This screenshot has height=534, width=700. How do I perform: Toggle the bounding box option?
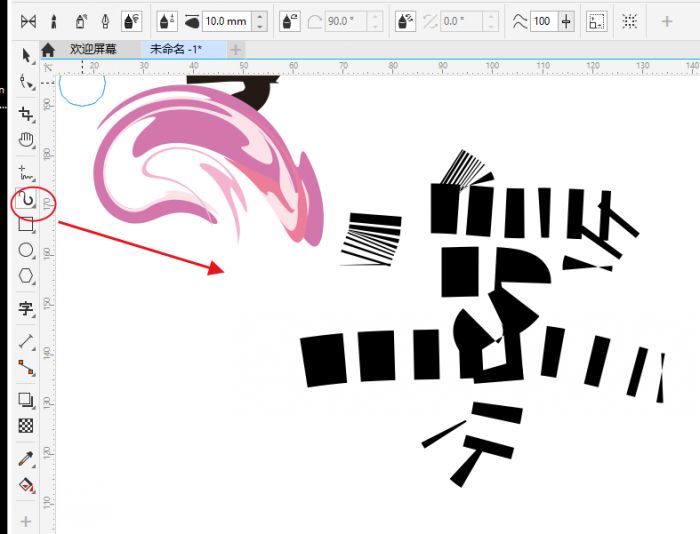click(630, 20)
